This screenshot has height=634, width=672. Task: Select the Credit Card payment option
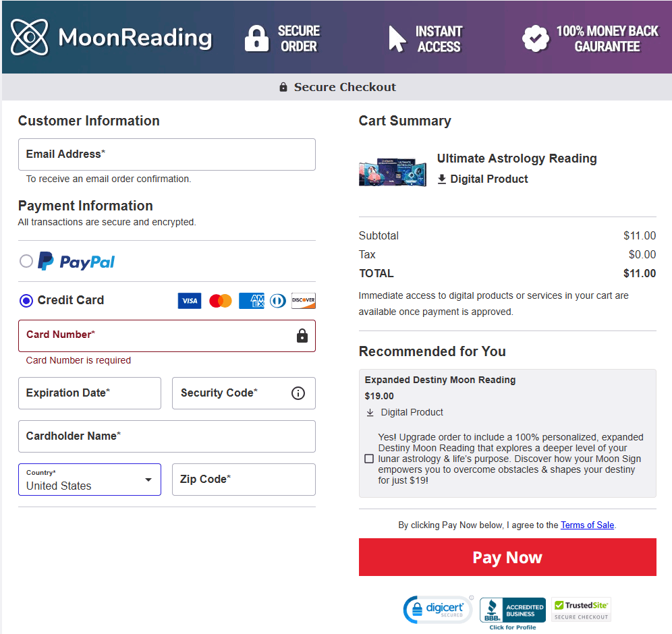tap(26, 301)
